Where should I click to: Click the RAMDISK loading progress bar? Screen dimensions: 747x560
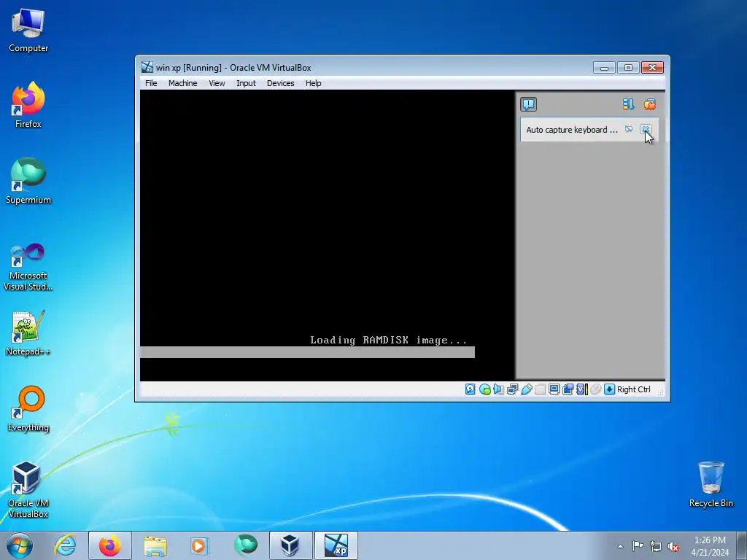(307, 352)
